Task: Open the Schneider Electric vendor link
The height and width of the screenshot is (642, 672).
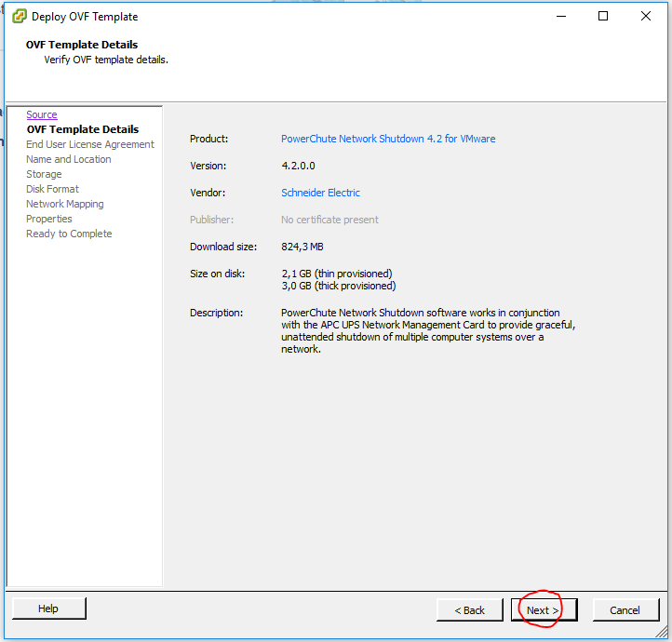Action: (320, 193)
